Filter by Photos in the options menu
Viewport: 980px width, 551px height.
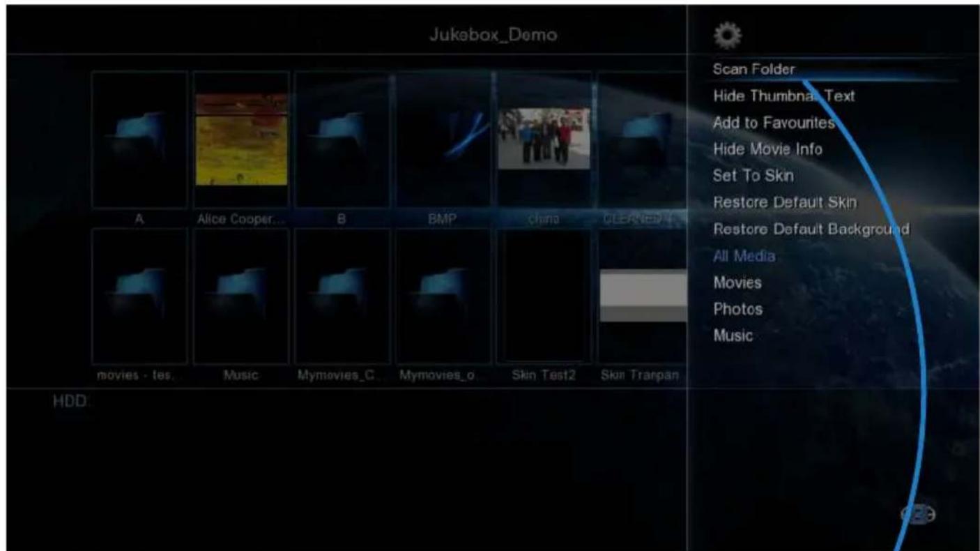[x=737, y=309]
